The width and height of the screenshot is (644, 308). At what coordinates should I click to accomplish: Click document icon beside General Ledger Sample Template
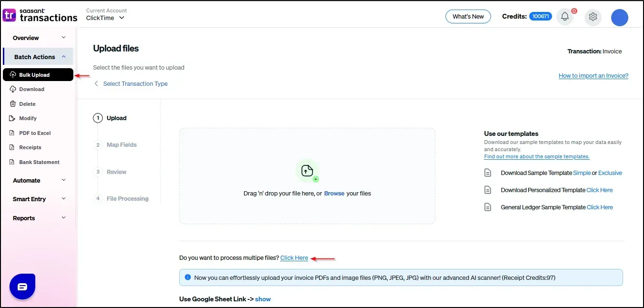point(488,207)
